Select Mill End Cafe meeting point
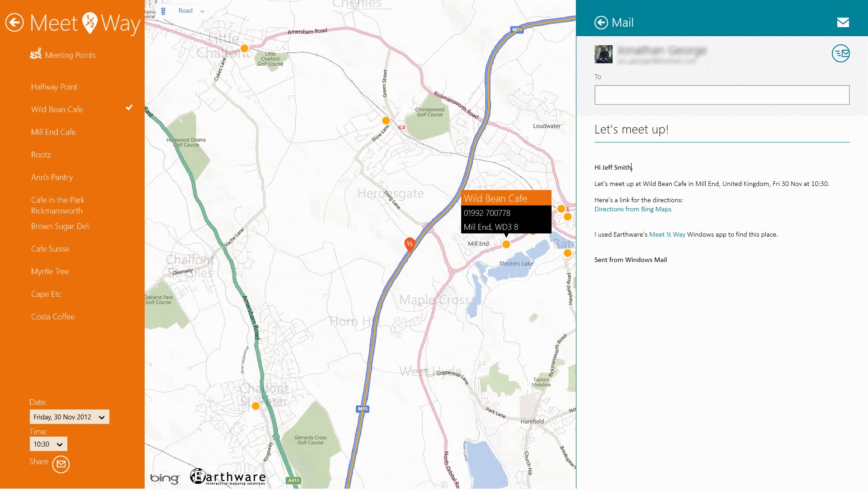 coord(53,132)
